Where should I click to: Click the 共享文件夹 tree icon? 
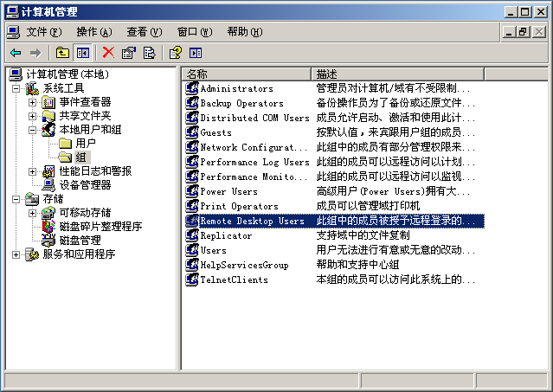click(x=48, y=116)
